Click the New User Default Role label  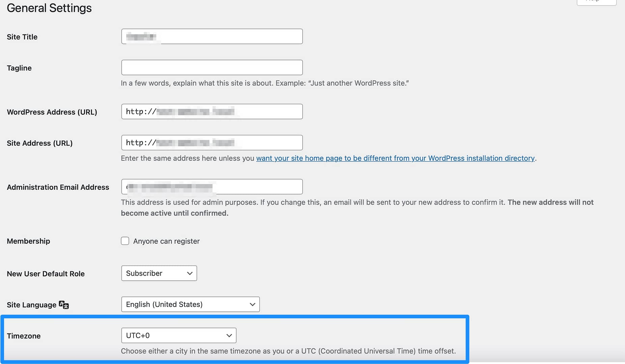click(46, 274)
